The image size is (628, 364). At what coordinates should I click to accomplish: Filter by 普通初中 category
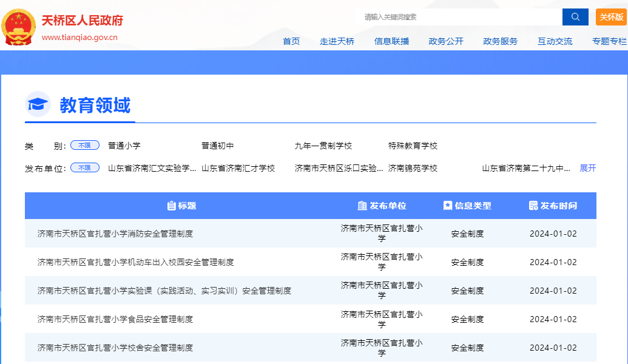(217, 146)
